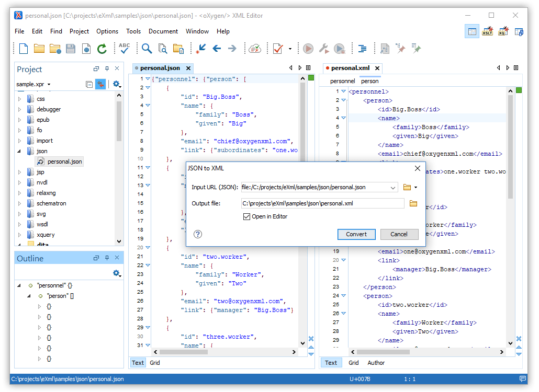
Task: Click the Link with editor icon in Project
Action: pyautogui.click(x=100, y=84)
